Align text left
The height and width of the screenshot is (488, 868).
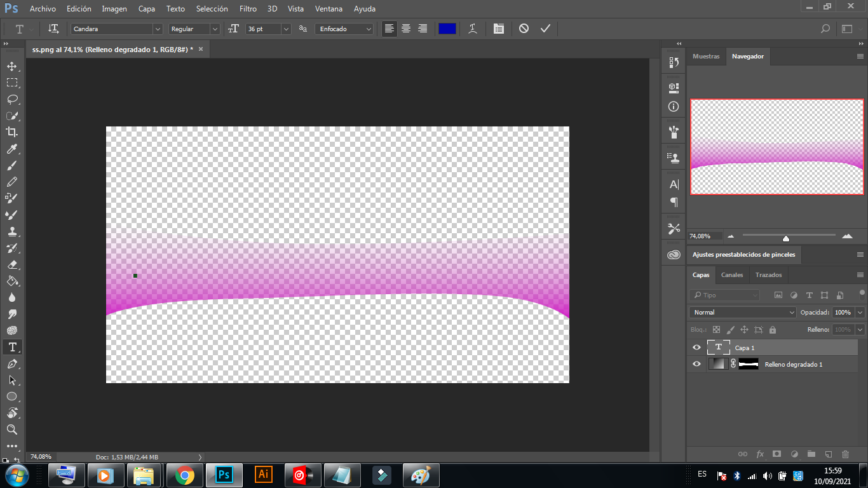pos(389,29)
